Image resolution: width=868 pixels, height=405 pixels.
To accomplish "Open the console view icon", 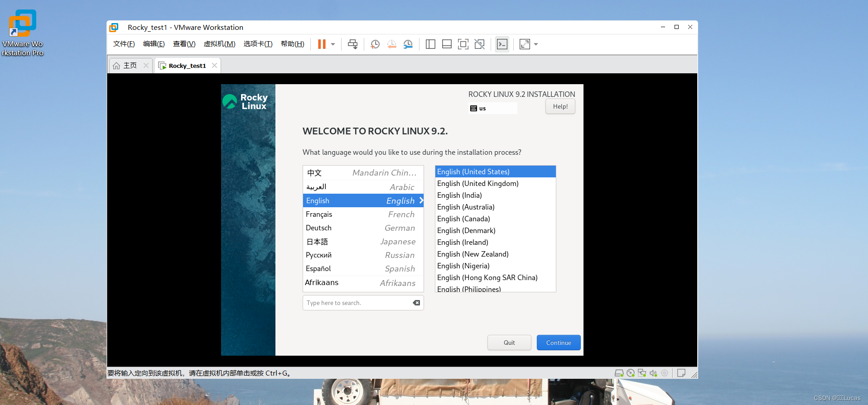I will coord(502,44).
